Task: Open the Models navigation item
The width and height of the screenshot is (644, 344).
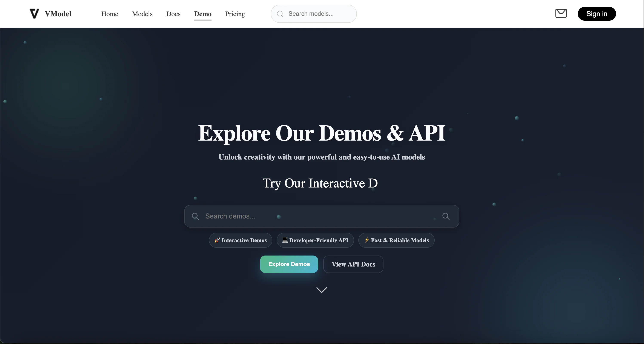Action: pos(142,14)
